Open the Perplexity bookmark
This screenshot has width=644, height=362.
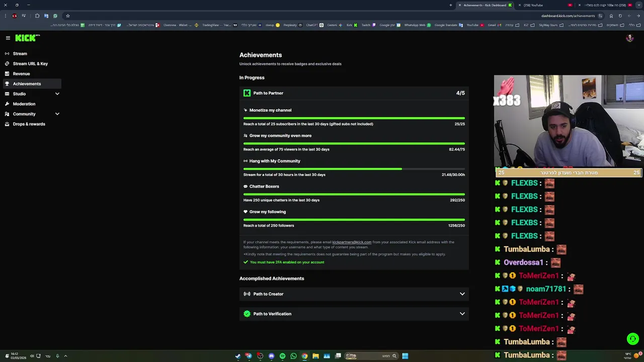(x=292, y=25)
